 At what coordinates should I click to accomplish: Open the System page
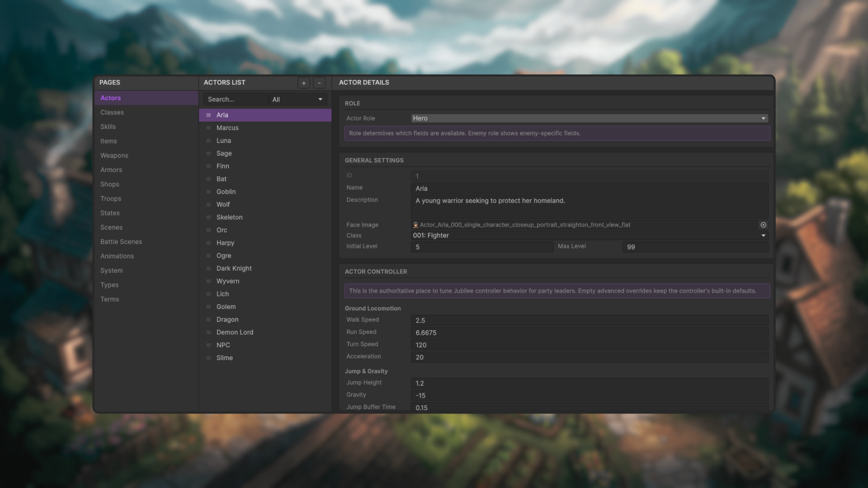[146, 271]
